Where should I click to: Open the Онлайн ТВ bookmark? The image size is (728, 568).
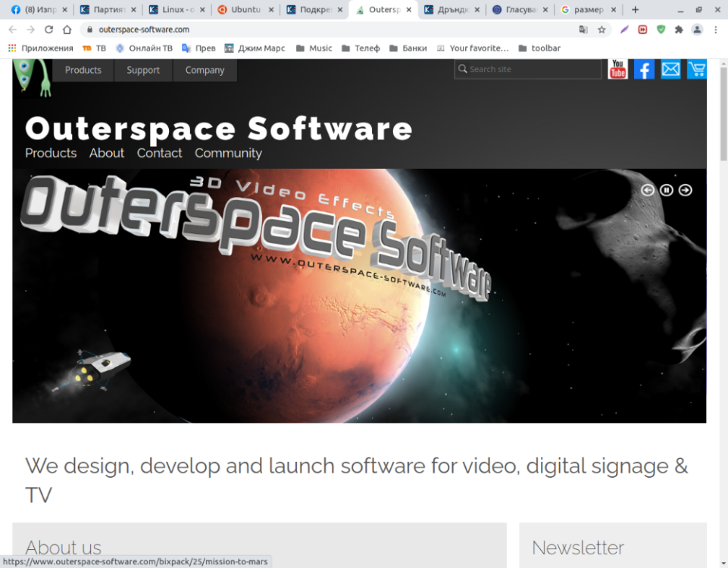(x=144, y=48)
